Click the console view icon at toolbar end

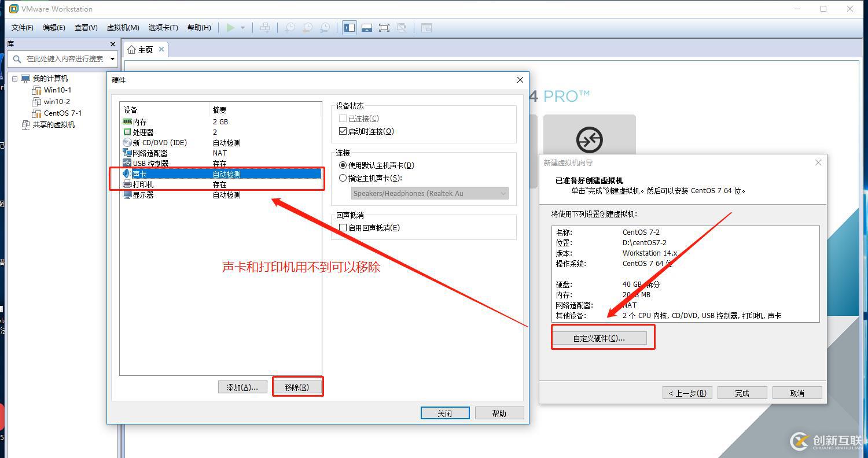[x=426, y=28]
